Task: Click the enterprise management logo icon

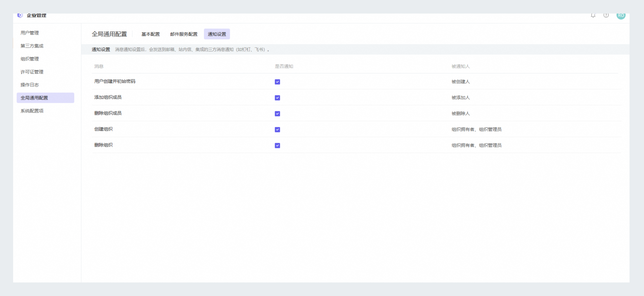Action: 20,16
